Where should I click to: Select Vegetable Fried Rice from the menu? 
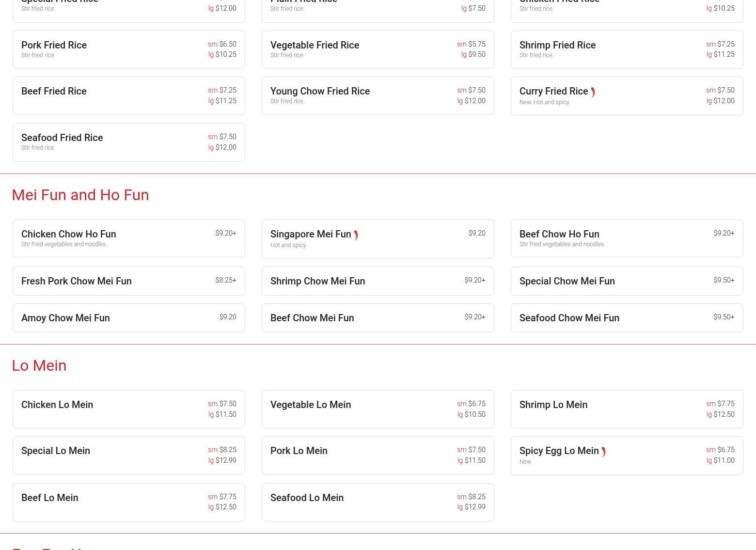click(315, 45)
